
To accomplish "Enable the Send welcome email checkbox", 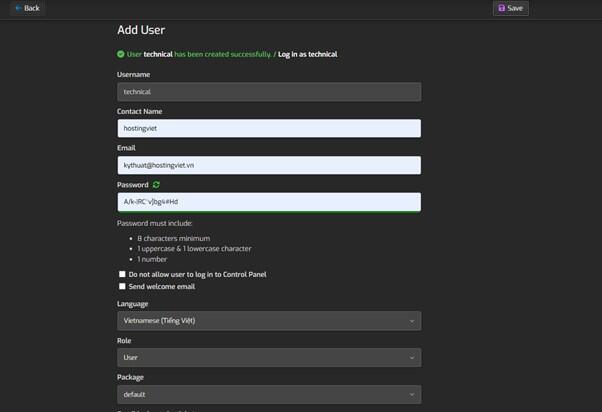I will [122, 286].
